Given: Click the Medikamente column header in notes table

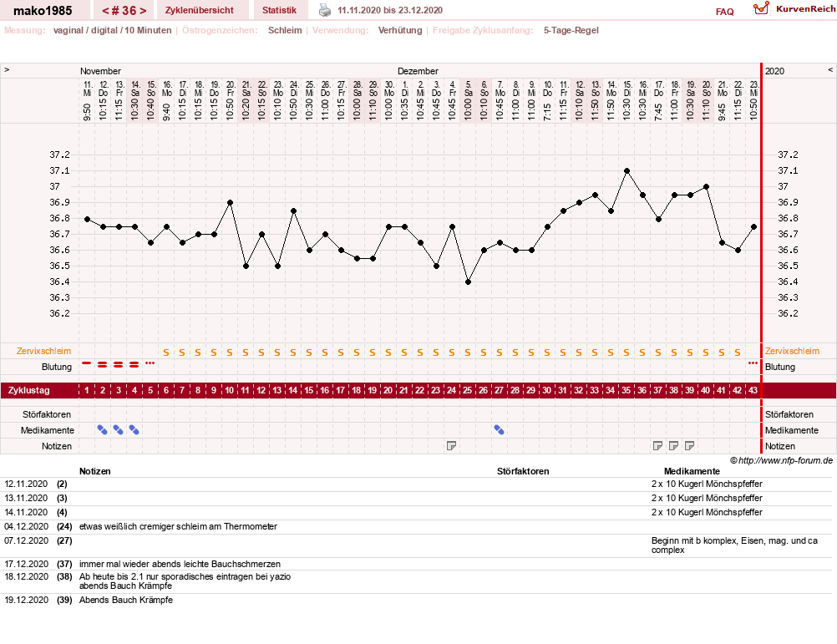Looking at the screenshot, I should click(x=692, y=471).
